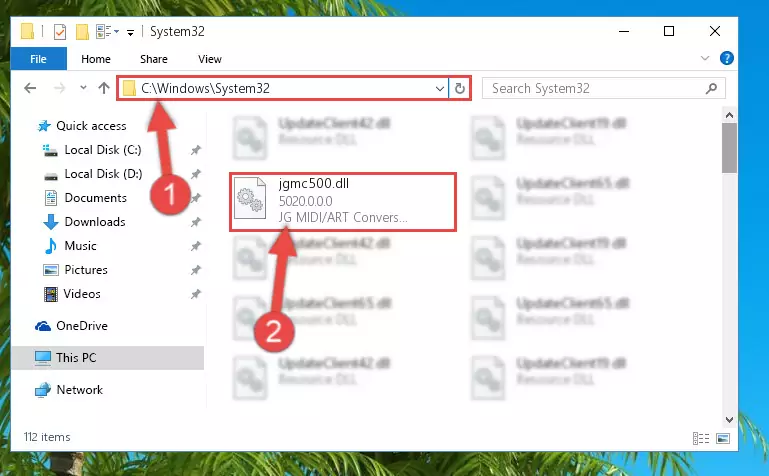The height and width of the screenshot is (476, 769).
Task: Switch to details view in the status bar
Action: pos(701,438)
